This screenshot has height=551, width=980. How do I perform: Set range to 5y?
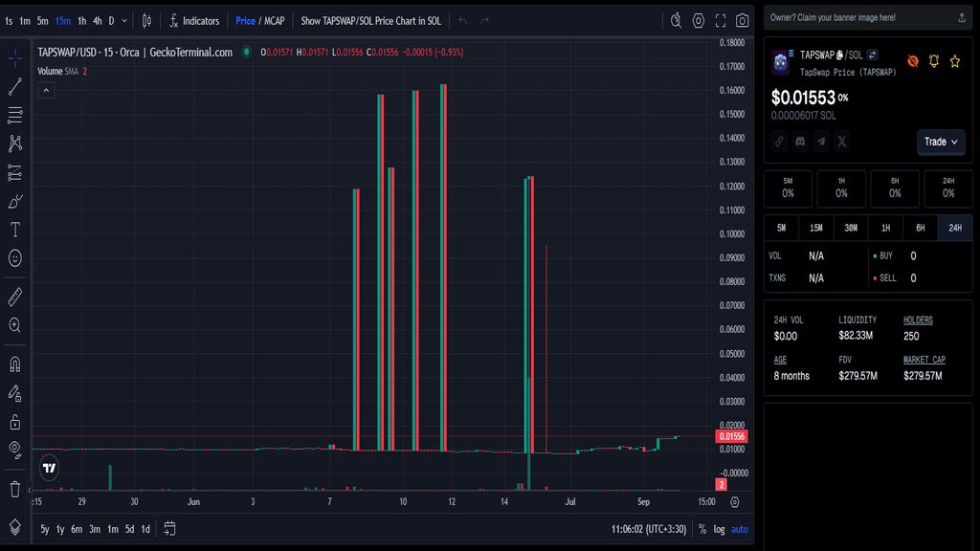click(x=44, y=529)
